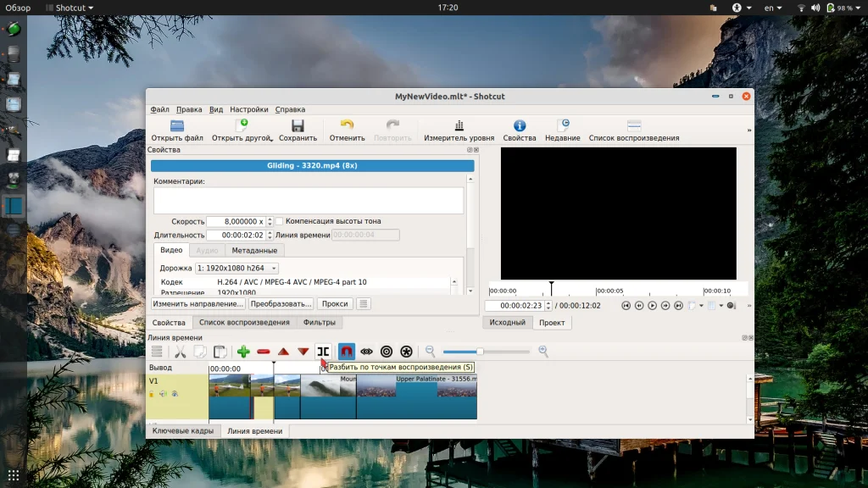The width and height of the screenshot is (868, 488).
Task: Click the green append clip plus icon
Action: pos(243,352)
